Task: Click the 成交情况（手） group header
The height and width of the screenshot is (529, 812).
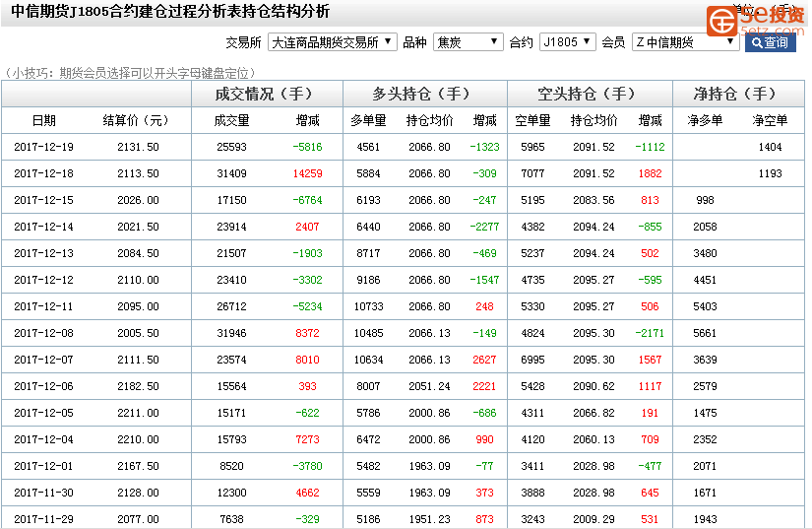Action: [266, 94]
